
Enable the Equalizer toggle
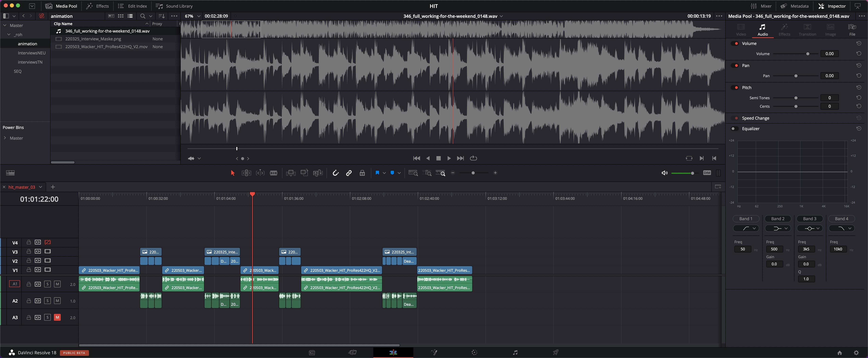(x=735, y=129)
